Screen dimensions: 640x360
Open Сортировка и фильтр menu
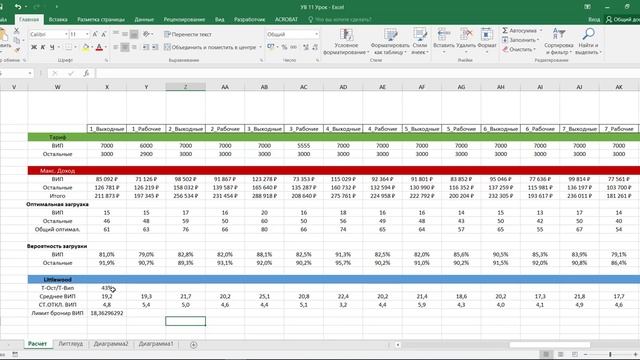click(x=558, y=41)
